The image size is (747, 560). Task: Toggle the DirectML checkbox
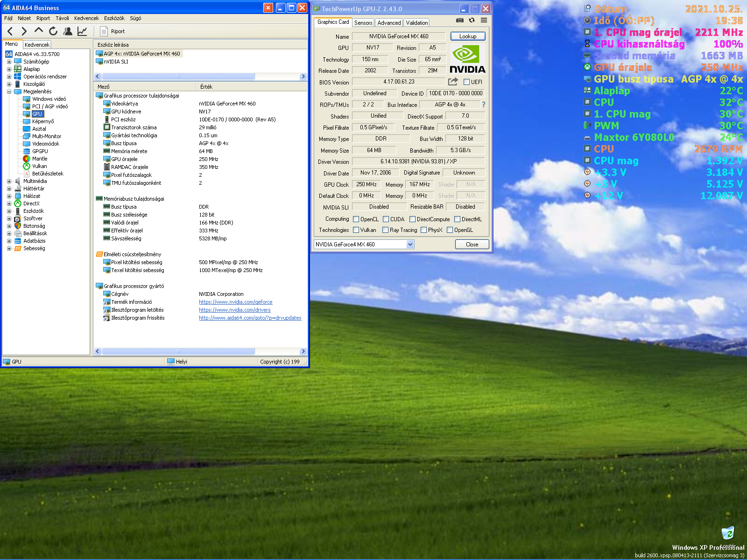click(458, 219)
